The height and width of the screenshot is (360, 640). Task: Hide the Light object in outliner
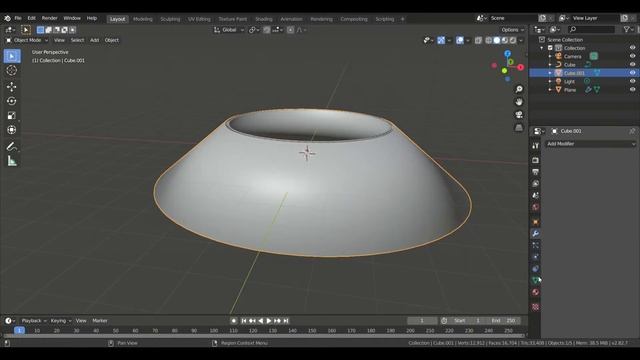pos(632,81)
